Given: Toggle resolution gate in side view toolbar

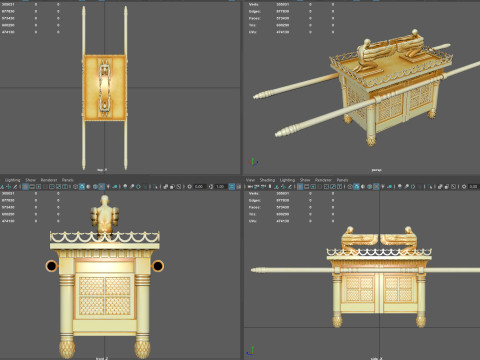Looking at the screenshot, I should (313, 187).
